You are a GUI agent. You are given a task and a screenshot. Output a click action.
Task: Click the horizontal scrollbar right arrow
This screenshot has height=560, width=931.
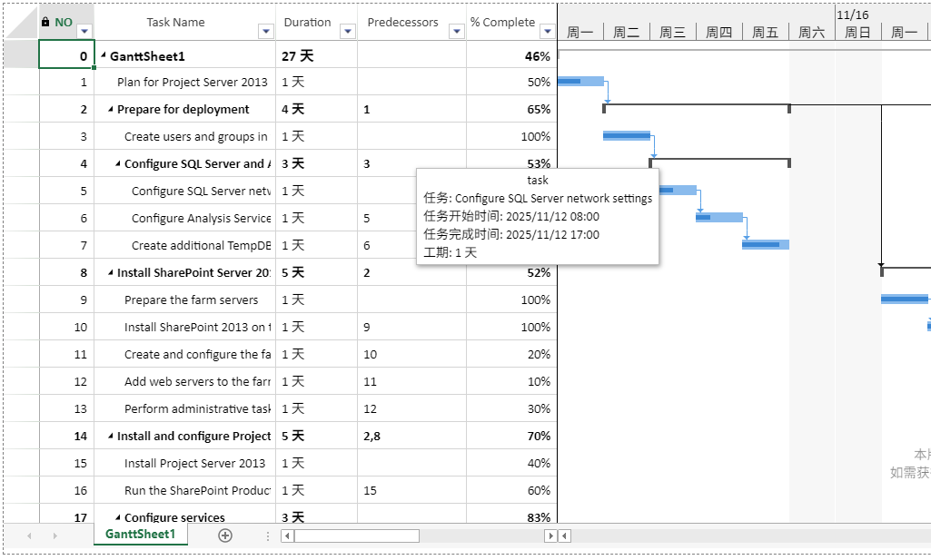[x=550, y=535]
